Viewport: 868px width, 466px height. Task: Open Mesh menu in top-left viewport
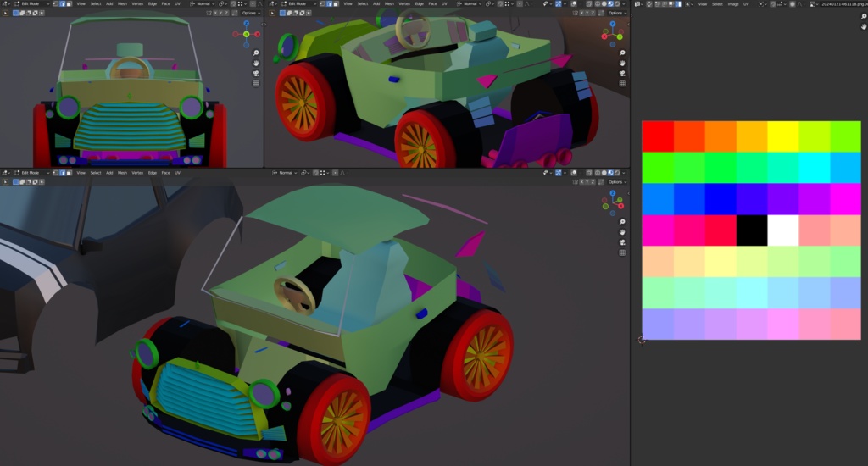tap(122, 3)
